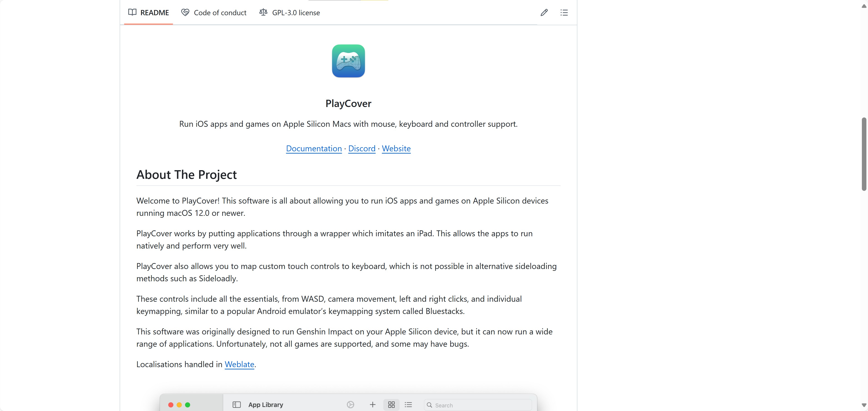Click the plus icon in App Library toolbar
Viewport: 868px width, 411px height.
[x=373, y=405]
